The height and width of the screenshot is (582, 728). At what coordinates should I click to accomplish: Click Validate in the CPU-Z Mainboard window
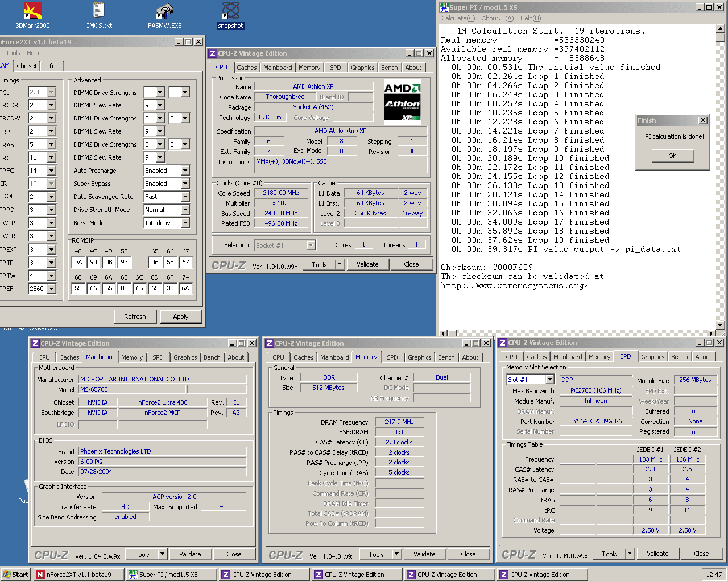tap(190, 554)
